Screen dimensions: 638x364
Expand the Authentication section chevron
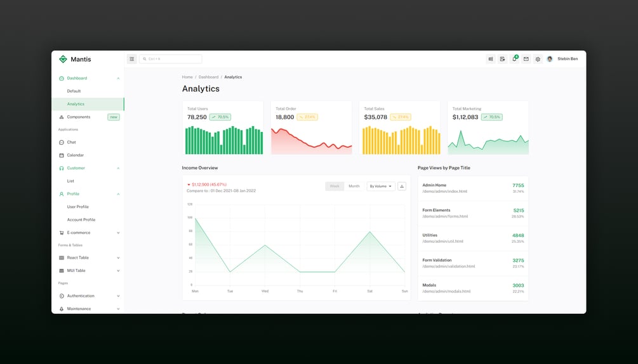119,296
